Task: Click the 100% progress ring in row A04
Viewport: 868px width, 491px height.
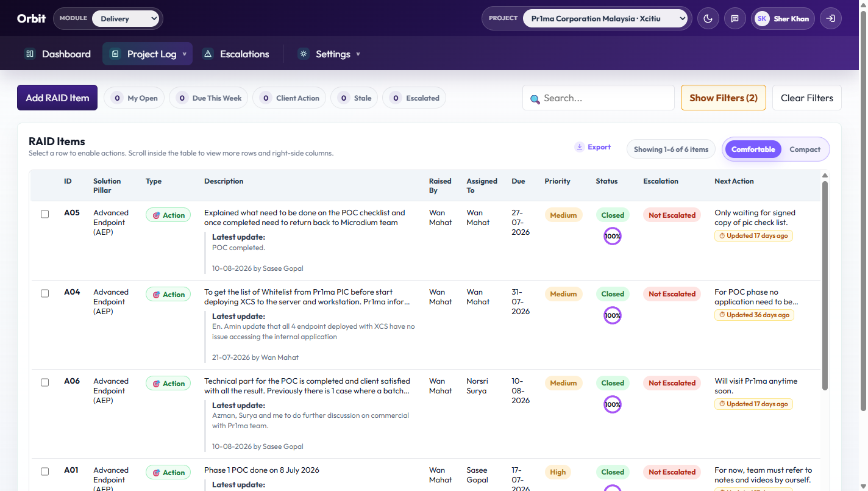Action: pyautogui.click(x=613, y=315)
